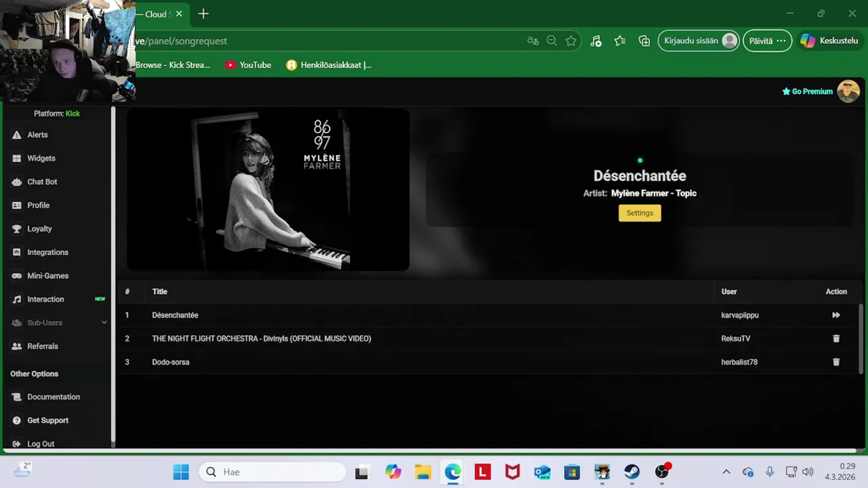Click the Kirjaudu sisään sign-in button
Viewport: 868px width, 488px height.
[698, 41]
